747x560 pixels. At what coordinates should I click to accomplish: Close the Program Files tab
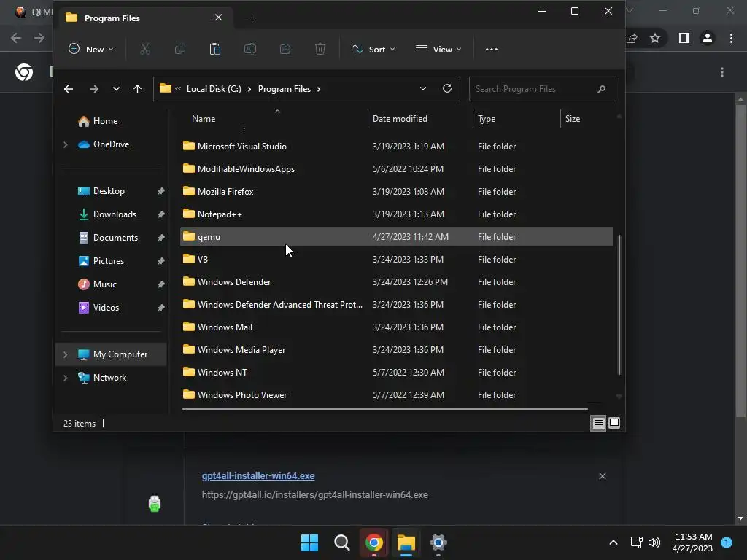(x=218, y=17)
